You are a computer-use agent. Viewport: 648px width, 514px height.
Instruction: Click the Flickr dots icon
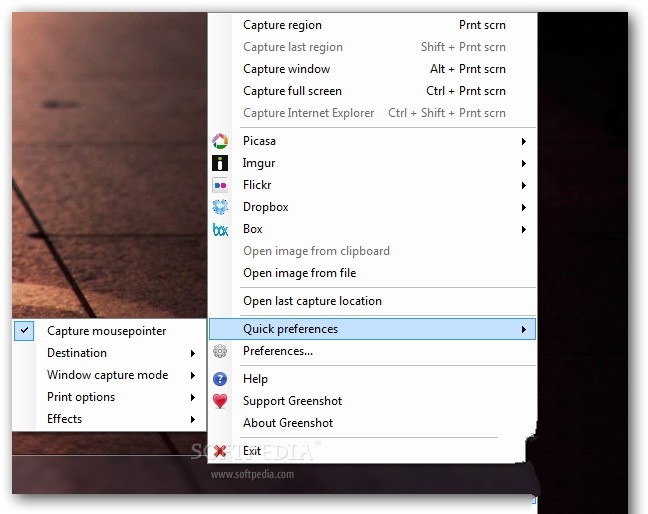(220, 185)
